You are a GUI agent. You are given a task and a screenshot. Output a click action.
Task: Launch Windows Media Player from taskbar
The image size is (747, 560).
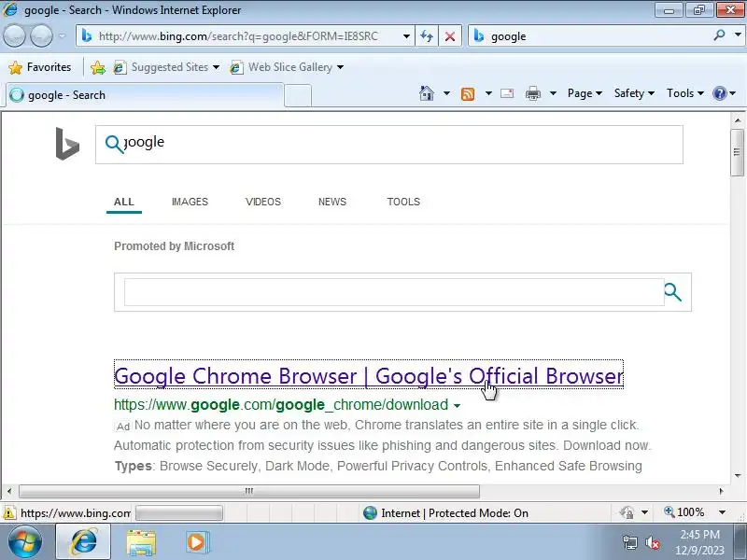coord(197,542)
